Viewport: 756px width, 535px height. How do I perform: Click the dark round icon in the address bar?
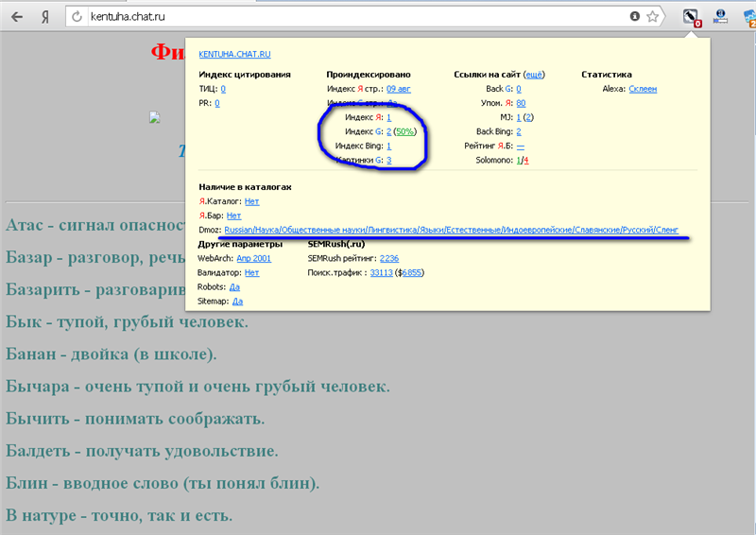pyautogui.click(x=635, y=17)
